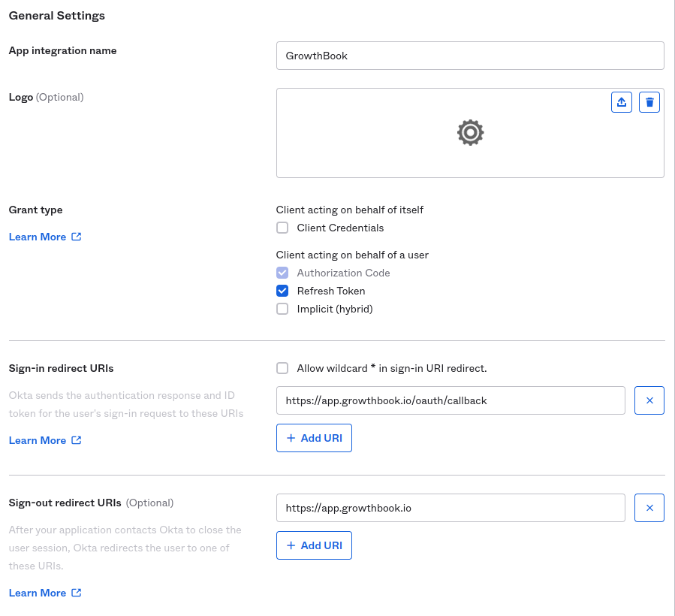Add URI under Sign-out redirect URIs
Screen dimensions: 675x616
click(x=314, y=545)
